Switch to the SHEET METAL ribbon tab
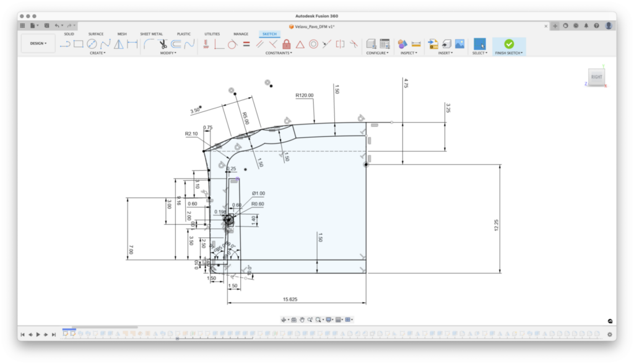 150,34
